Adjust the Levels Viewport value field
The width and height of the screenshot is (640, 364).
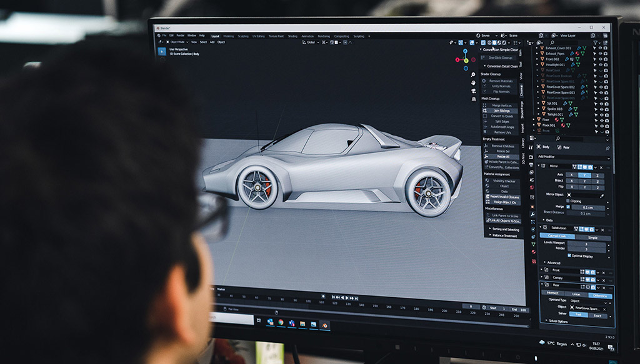[586, 244]
